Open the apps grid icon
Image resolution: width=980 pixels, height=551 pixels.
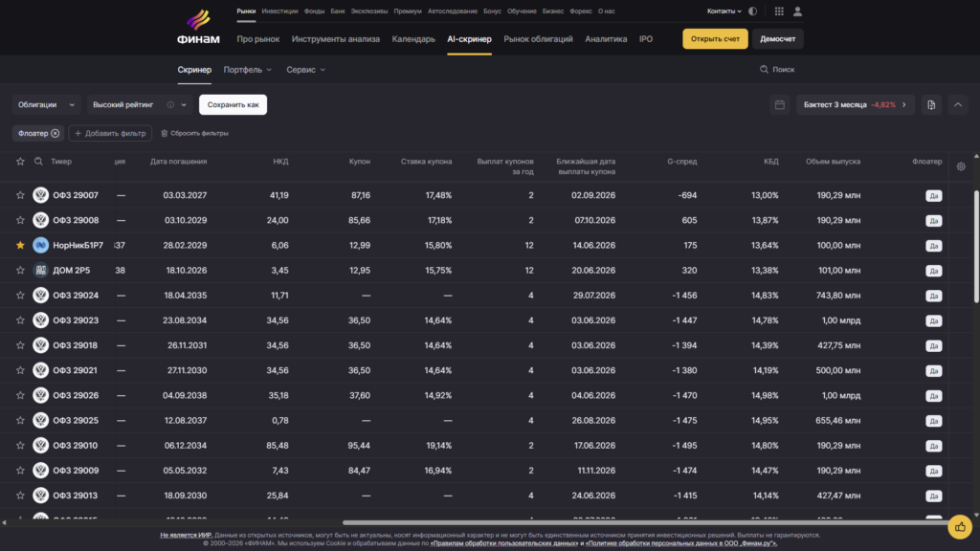(779, 11)
